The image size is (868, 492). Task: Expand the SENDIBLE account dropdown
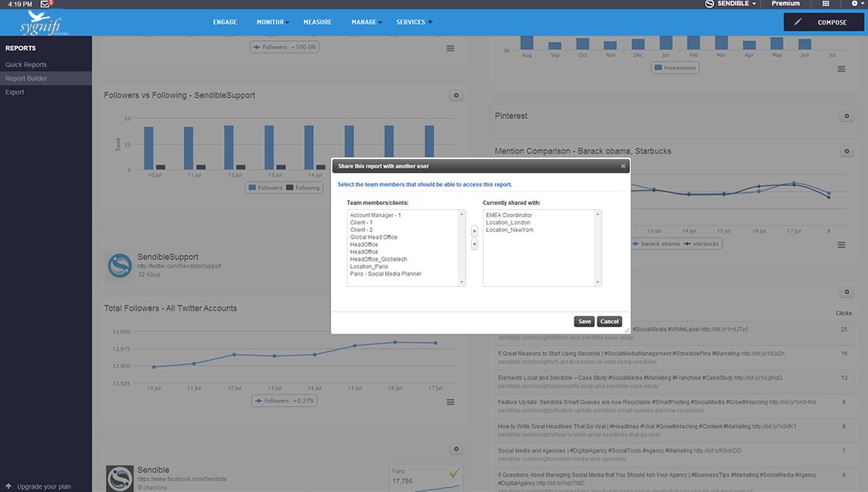click(731, 4)
